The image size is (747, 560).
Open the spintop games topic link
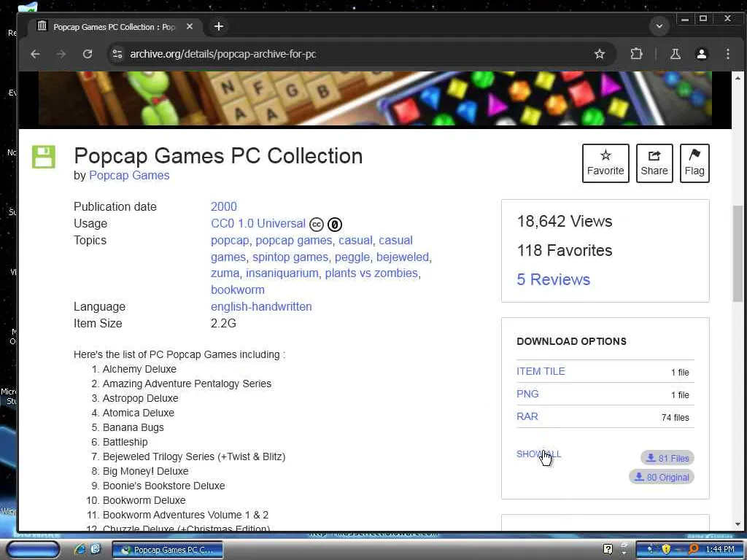tap(290, 257)
